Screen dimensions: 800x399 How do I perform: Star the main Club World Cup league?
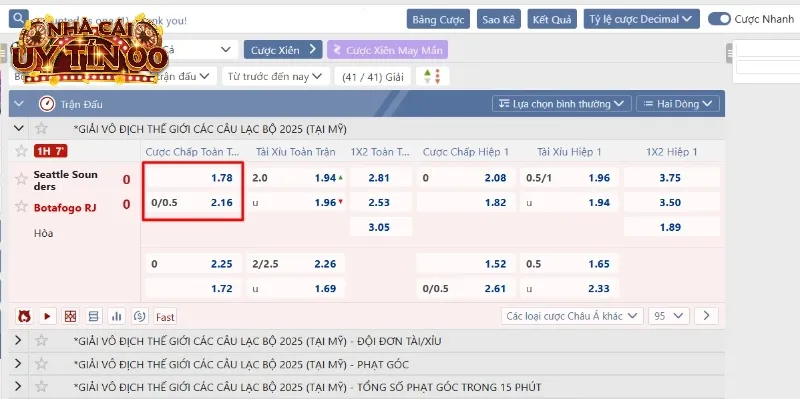41,129
